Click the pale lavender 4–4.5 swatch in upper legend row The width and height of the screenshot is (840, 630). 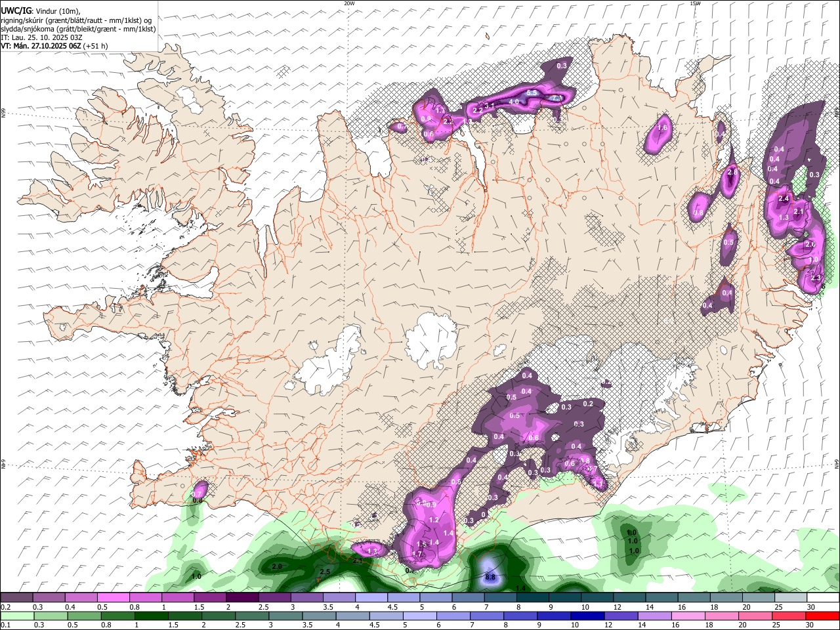(370, 597)
